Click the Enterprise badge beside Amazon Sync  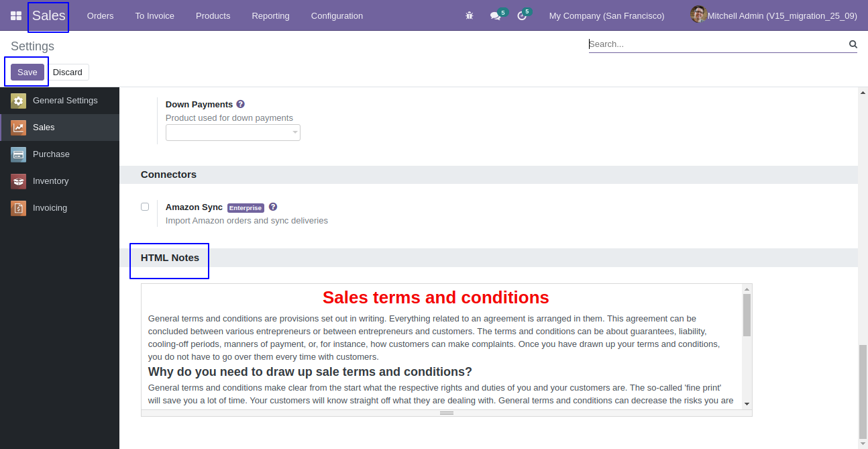[x=246, y=208]
